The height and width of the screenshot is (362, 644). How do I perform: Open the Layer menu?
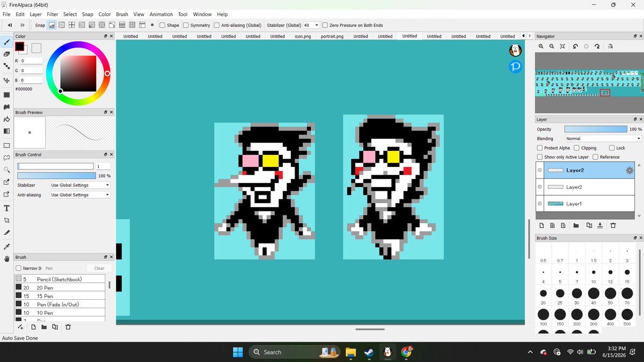35,14
